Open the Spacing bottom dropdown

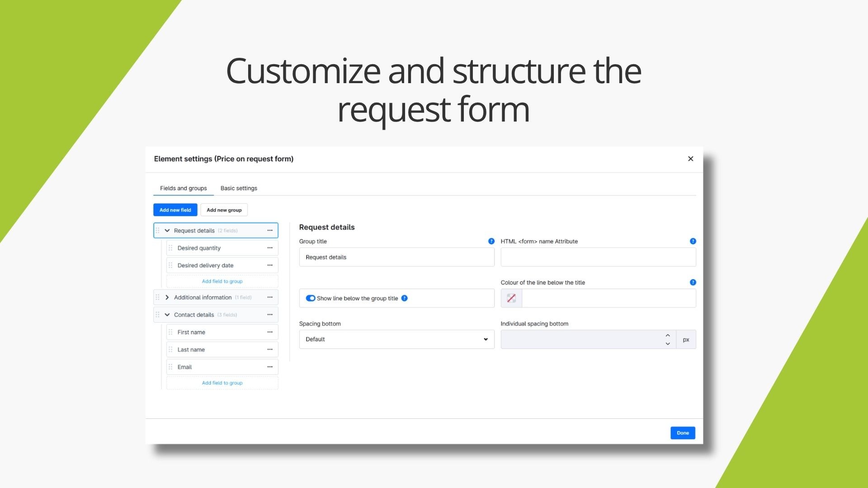pos(397,339)
